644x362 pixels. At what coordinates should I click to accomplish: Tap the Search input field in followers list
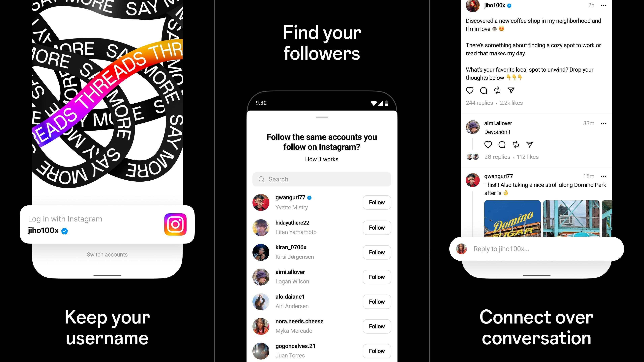click(322, 179)
